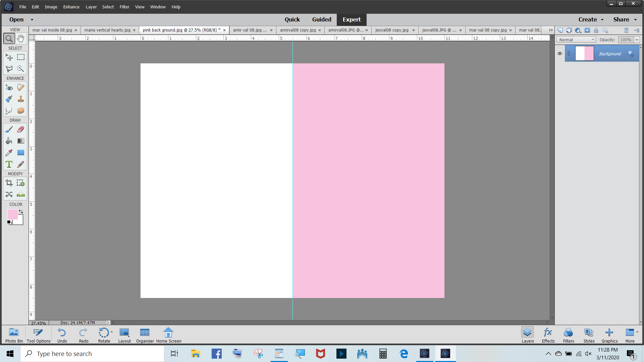Image resolution: width=644 pixels, height=362 pixels.
Task: Select the Rectangular Marquee tool
Action: (20, 57)
